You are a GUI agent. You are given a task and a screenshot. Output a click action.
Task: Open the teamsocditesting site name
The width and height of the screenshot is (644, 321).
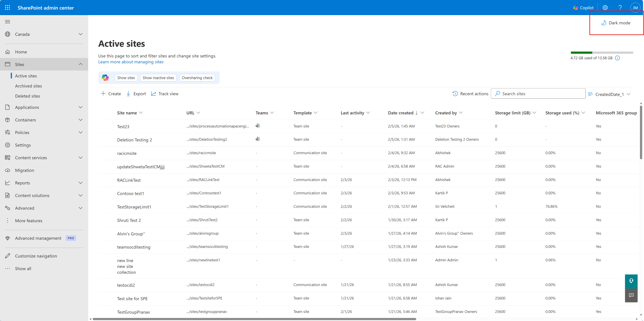[133, 247]
